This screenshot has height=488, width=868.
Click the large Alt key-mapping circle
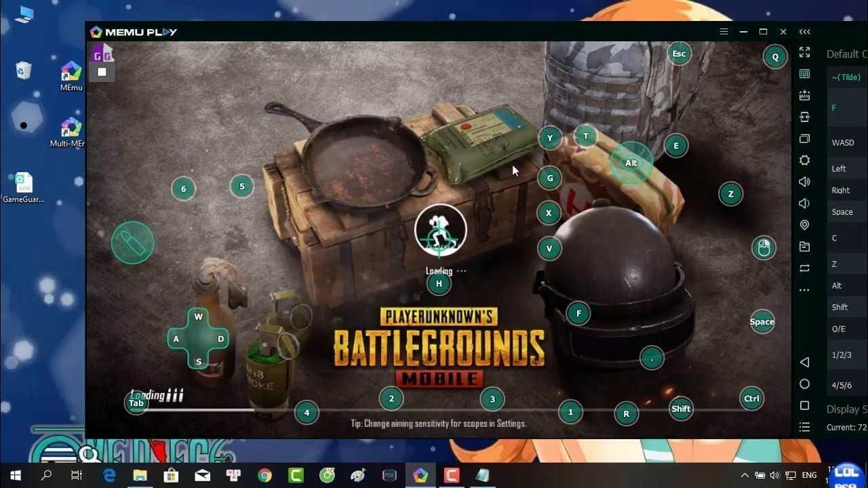click(631, 163)
